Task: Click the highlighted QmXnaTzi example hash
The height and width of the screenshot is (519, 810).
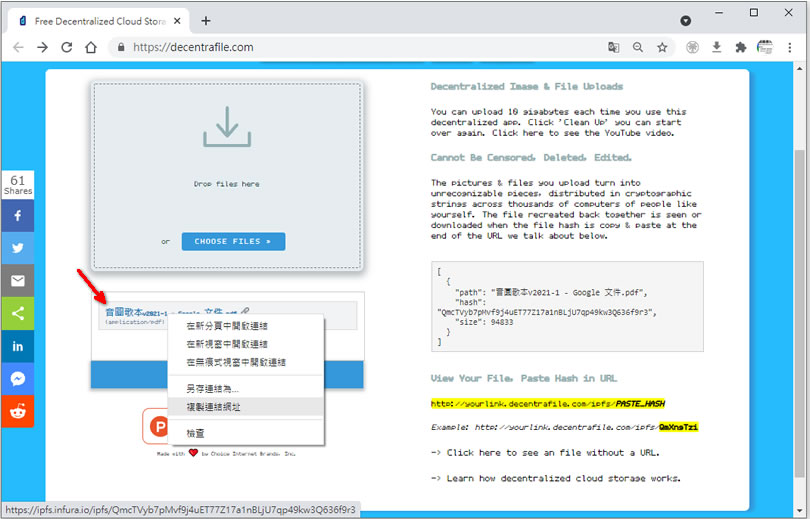Action: [678, 427]
